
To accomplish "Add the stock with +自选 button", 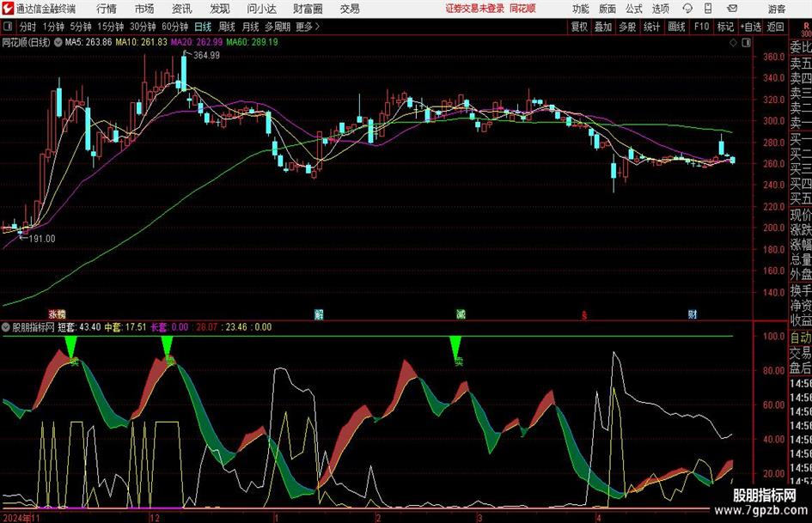I will [x=751, y=27].
